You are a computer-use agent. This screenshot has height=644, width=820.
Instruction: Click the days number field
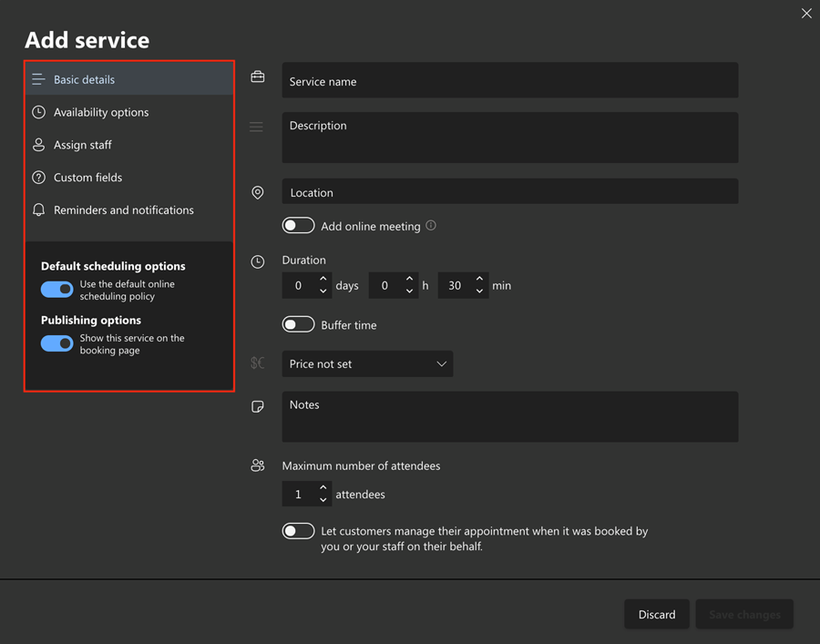click(307, 285)
